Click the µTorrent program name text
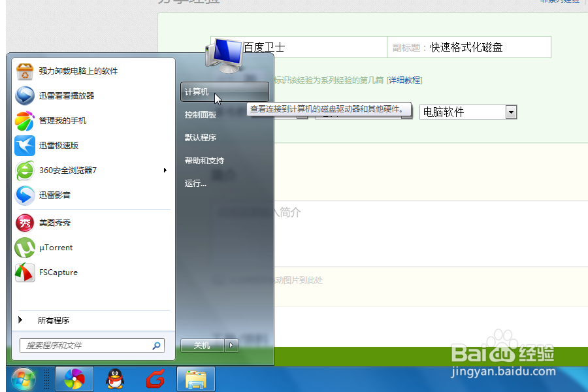Viewport: 588px width, 392px height. pyautogui.click(x=56, y=248)
